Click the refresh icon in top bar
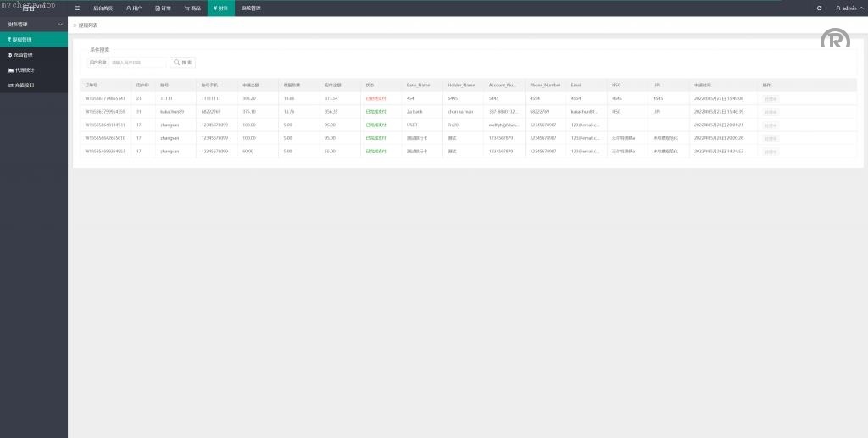Viewport: 868px width, 438px height. click(x=819, y=8)
